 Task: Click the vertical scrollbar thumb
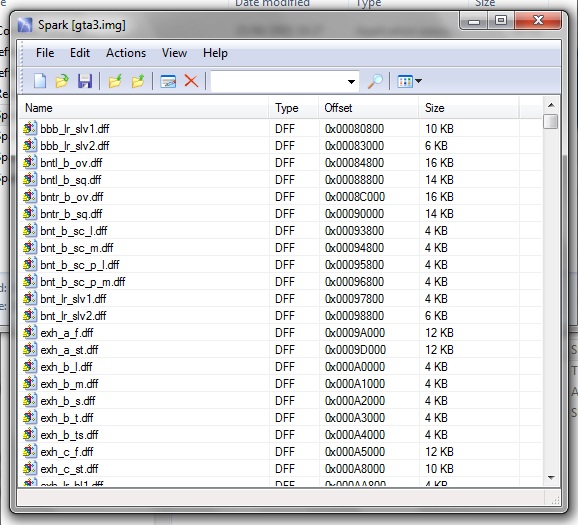click(551, 121)
